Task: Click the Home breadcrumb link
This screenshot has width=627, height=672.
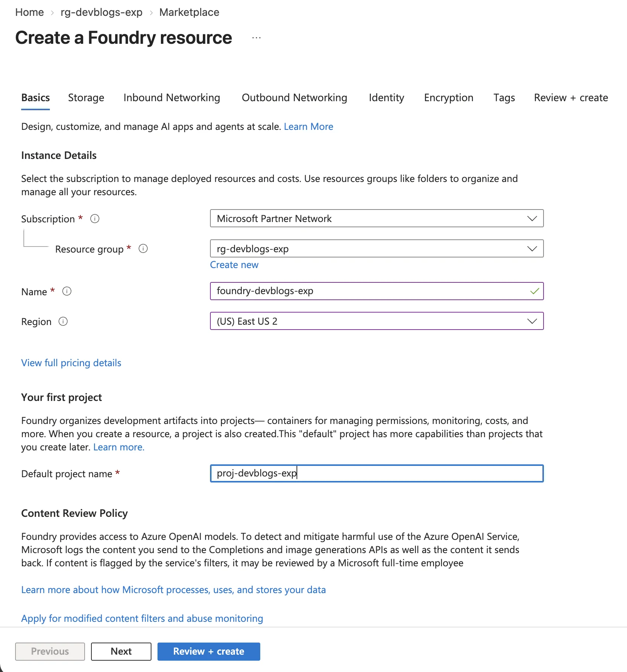Action: [29, 12]
